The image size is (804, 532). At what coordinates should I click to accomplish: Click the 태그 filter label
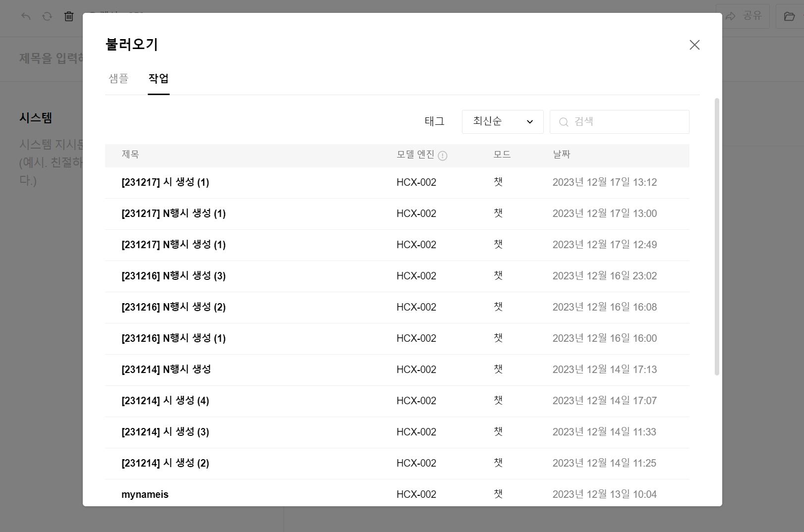[434, 121]
